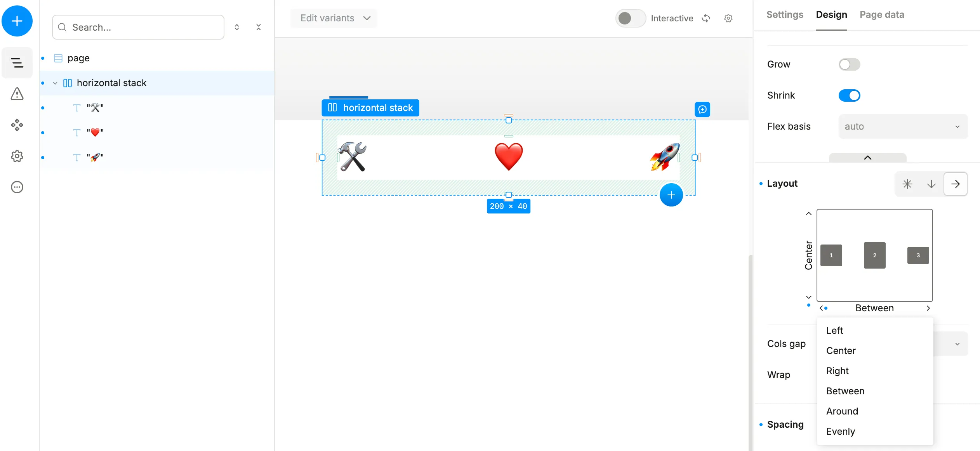The image size is (980, 451).
Task: Open the Edit variants dropdown
Action: pyautogui.click(x=334, y=18)
